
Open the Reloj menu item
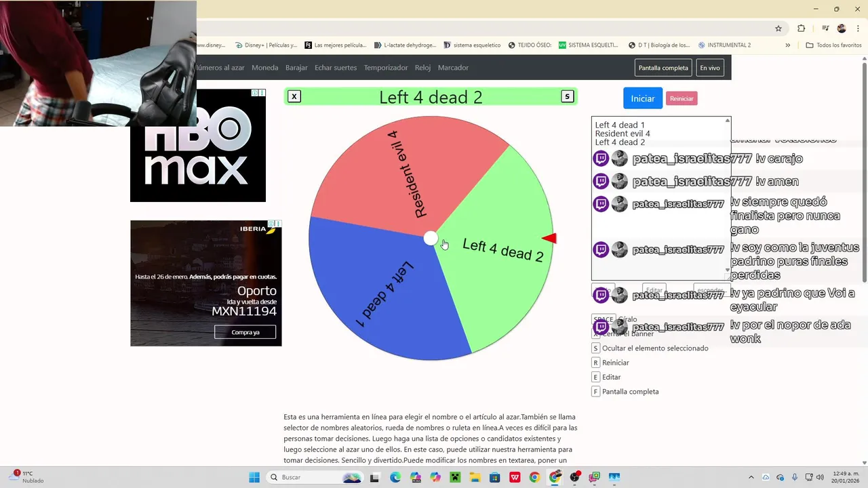[423, 68]
